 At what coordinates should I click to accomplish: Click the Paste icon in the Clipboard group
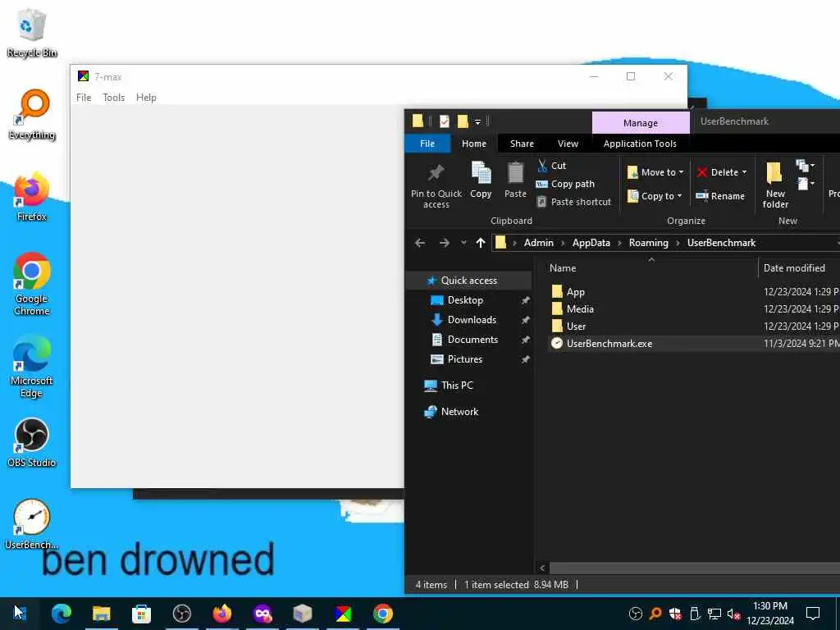(515, 180)
